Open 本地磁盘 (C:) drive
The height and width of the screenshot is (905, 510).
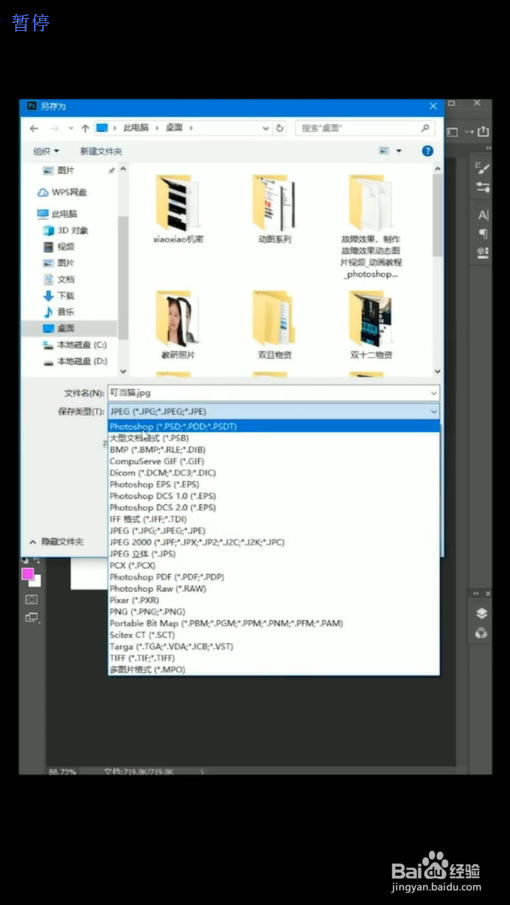pos(75,345)
